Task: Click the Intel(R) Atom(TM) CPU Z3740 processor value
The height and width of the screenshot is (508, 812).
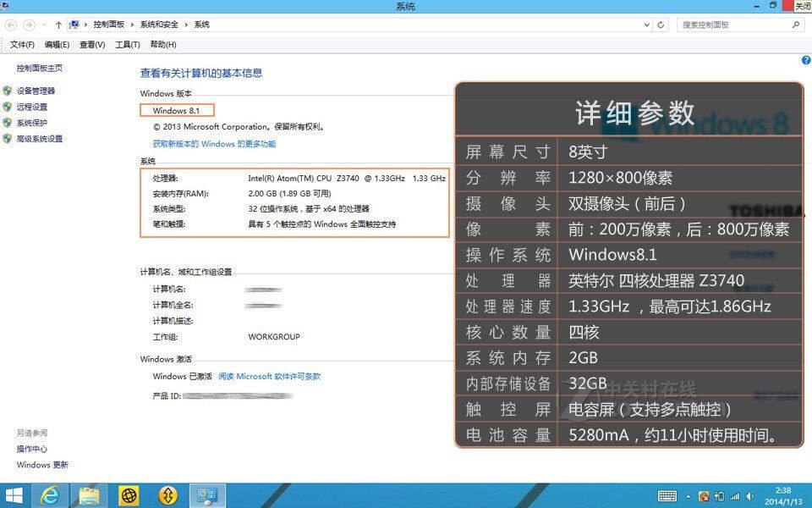Action: 347,179
